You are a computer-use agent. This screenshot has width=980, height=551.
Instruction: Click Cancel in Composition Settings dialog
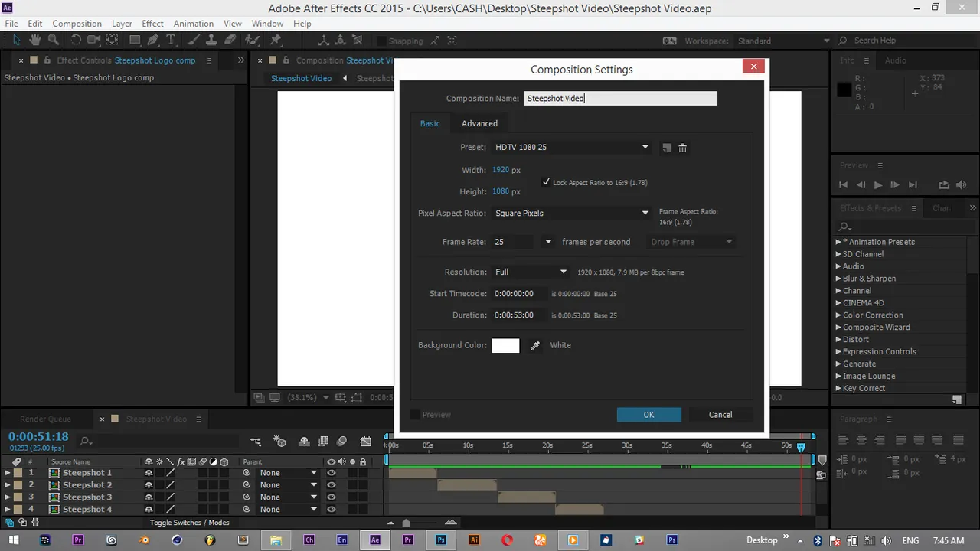coord(720,415)
